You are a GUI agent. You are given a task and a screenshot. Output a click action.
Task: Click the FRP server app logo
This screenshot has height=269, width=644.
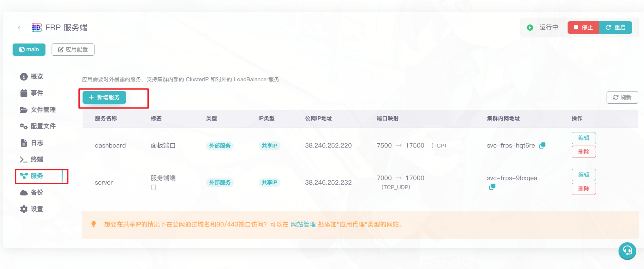pyautogui.click(x=37, y=28)
